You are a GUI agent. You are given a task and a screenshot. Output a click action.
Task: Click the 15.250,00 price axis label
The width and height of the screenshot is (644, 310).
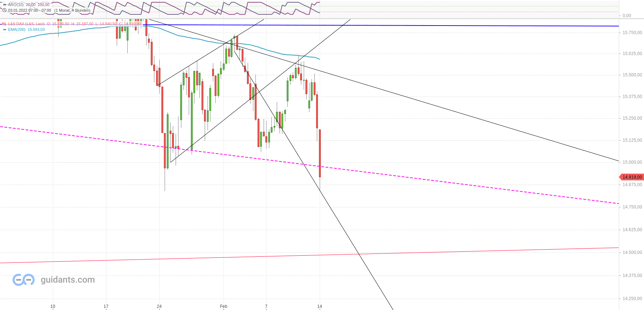[x=632, y=118]
